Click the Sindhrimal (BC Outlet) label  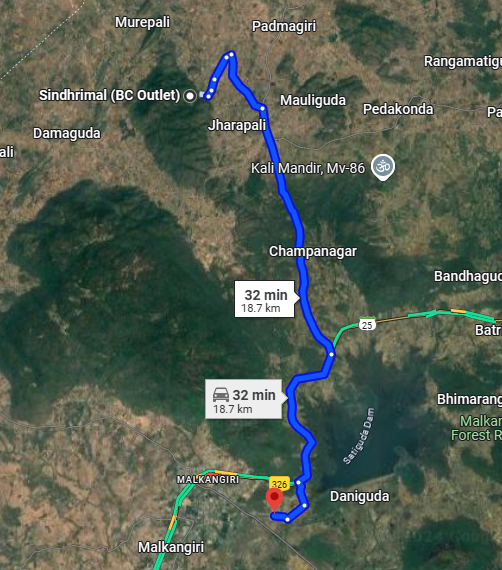tap(109, 95)
